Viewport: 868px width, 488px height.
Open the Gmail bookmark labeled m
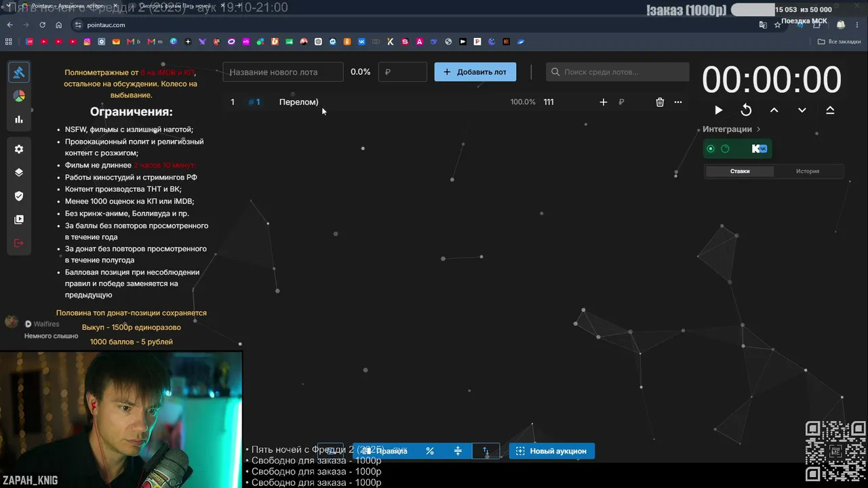(x=155, y=42)
